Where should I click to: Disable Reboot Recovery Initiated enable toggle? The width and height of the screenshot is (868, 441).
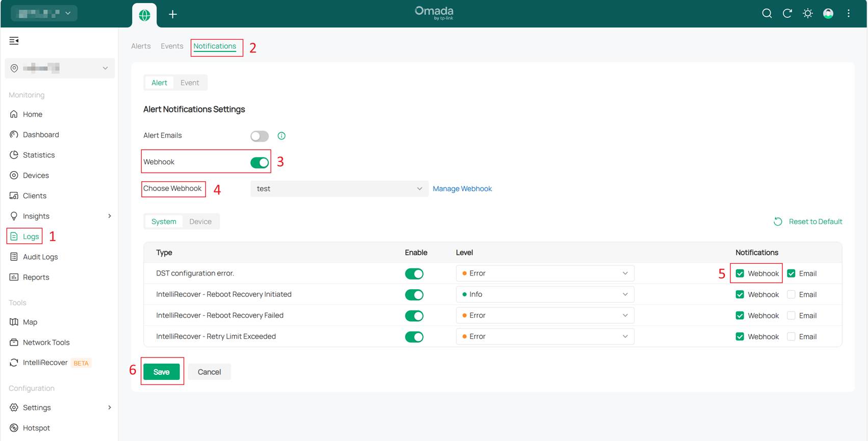(414, 295)
